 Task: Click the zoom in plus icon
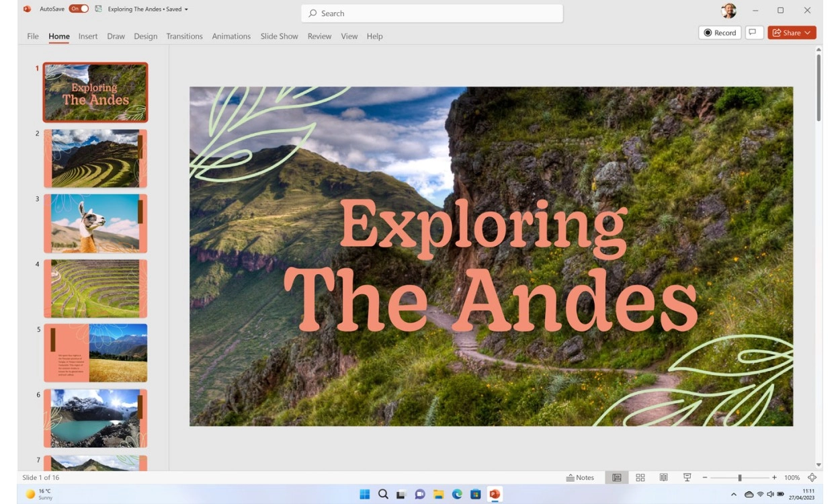click(774, 477)
